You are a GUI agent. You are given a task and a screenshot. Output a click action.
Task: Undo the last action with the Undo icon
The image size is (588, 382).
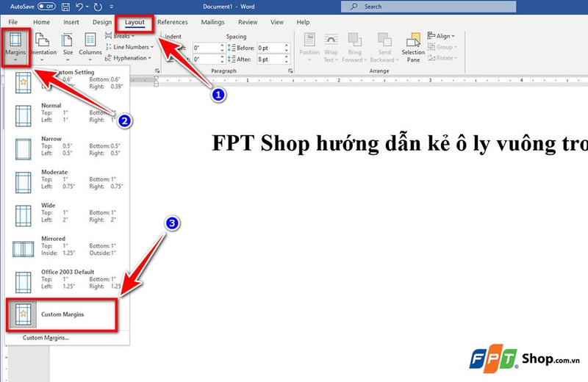pyautogui.click(x=79, y=7)
